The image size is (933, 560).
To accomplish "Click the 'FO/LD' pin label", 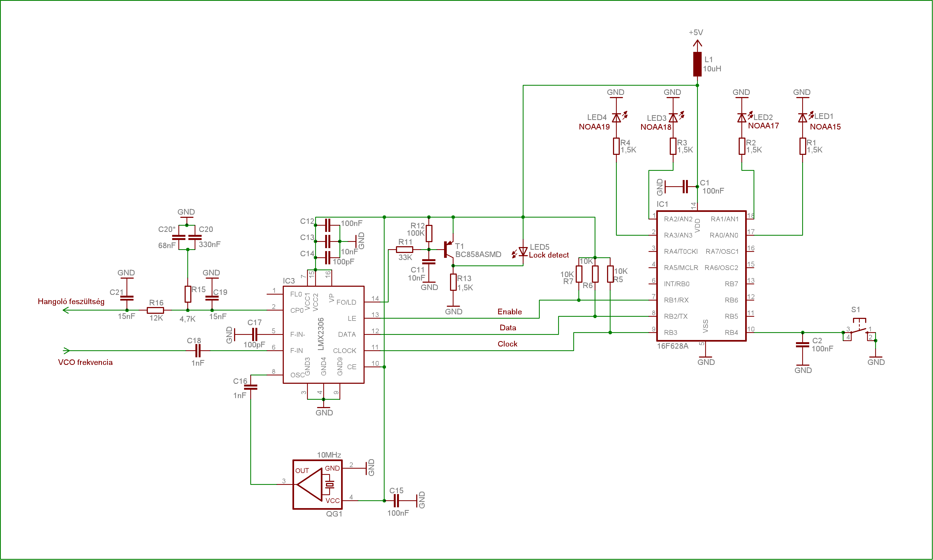I will click(346, 302).
